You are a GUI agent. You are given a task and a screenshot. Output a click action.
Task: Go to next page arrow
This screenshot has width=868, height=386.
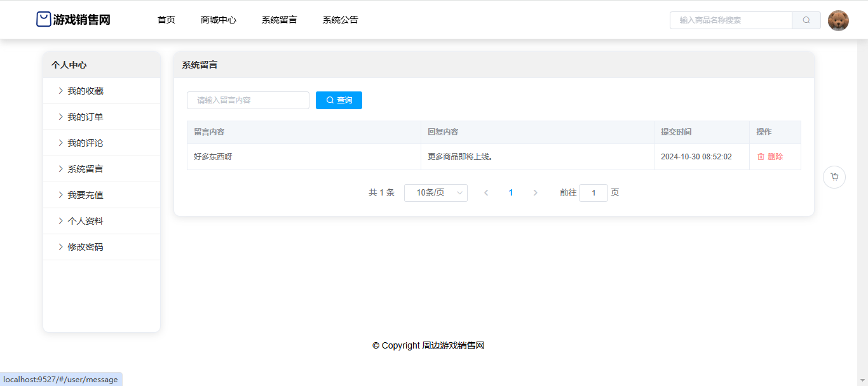[535, 193]
